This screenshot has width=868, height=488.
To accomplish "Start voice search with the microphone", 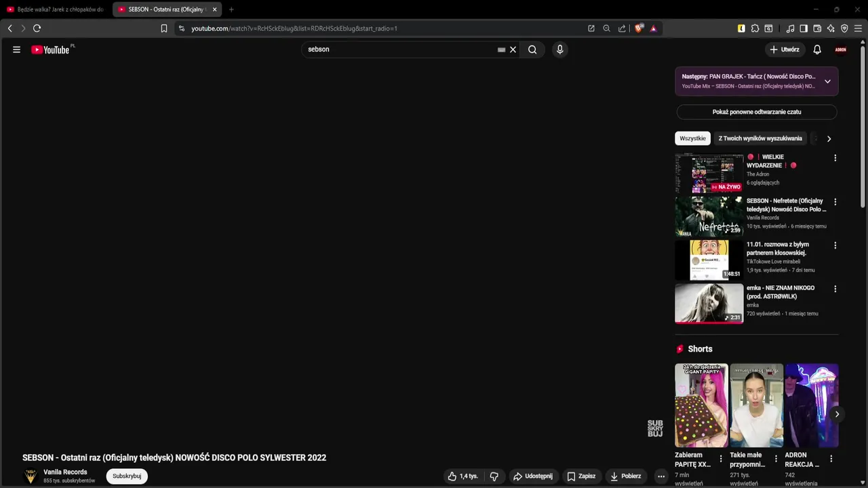I will [x=559, y=49].
